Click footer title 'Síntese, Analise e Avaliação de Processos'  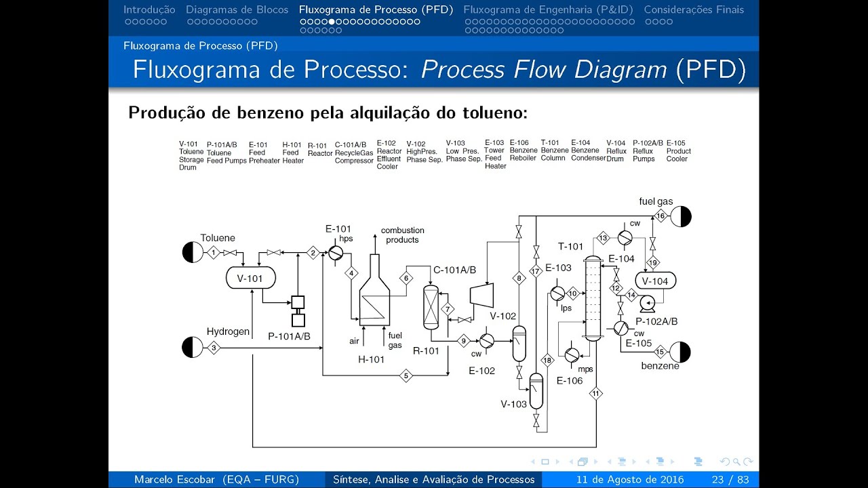(x=433, y=479)
